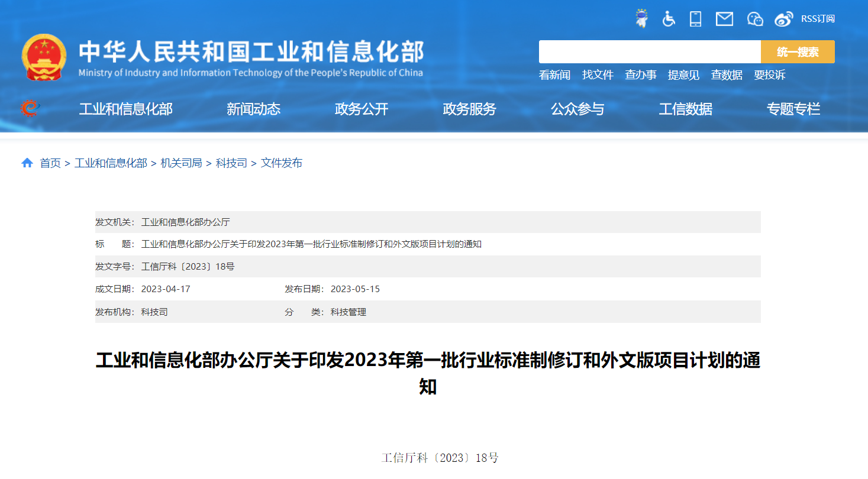This screenshot has height=479, width=868.
Task: Click the home icon in breadcrumb
Action: point(27,163)
